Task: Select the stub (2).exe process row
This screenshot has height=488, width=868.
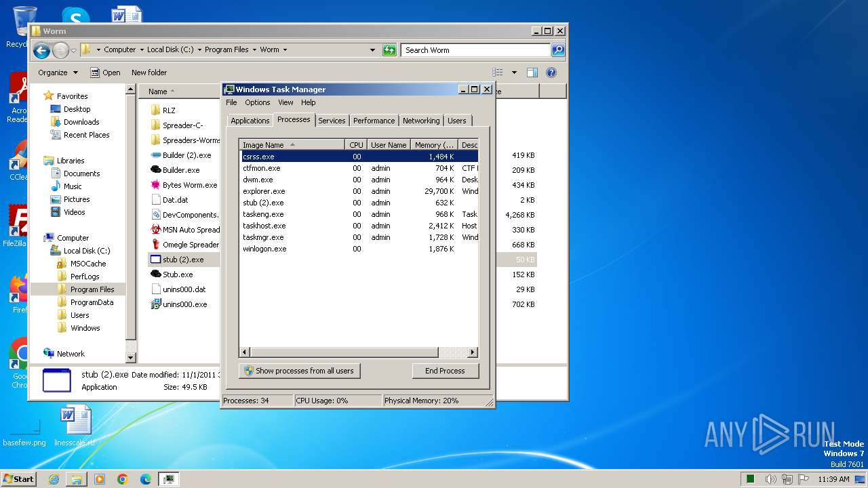Action: click(x=359, y=203)
